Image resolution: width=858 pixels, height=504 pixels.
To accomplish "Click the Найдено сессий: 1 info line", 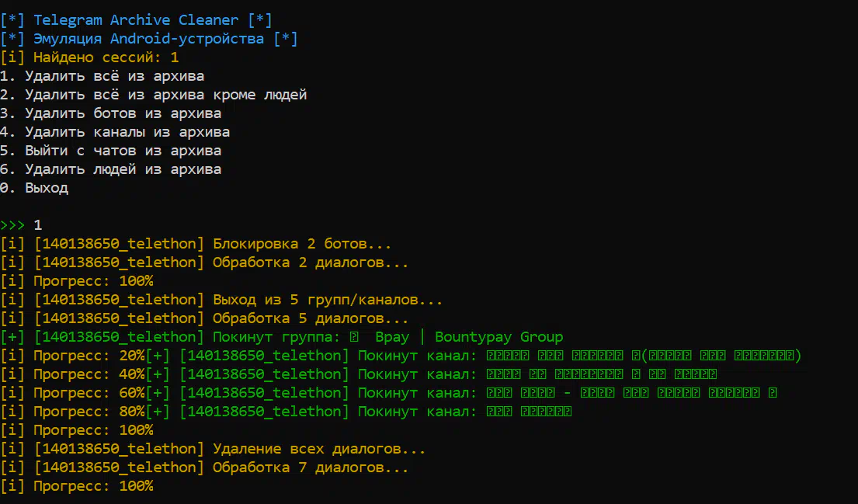I will tap(89, 57).
